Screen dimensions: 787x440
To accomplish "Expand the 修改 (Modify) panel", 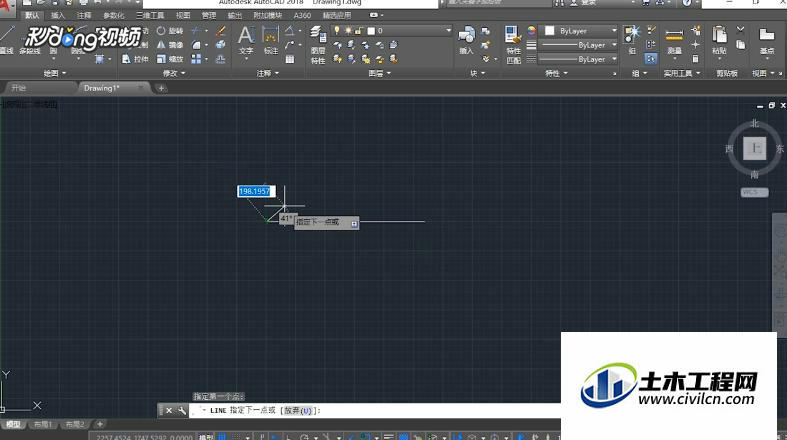I will [174, 73].
